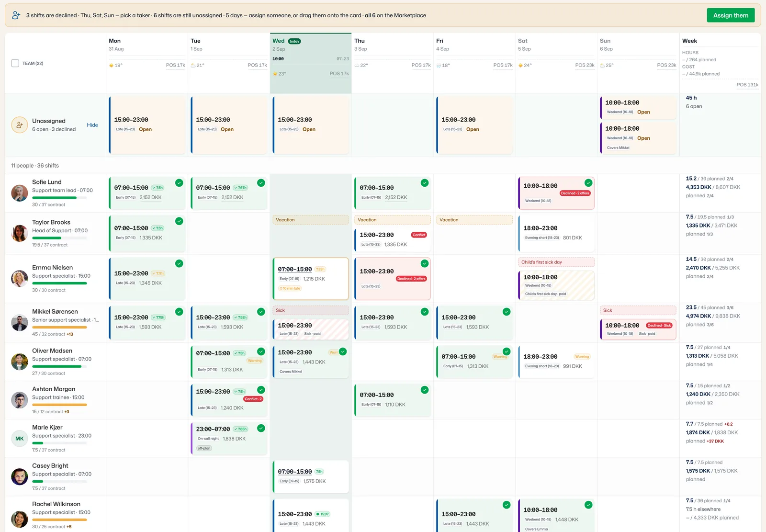Open Monday's open 15:00–23:00 unassigned shift
Viewport: 766px width, 532px height.
point(147,125)
